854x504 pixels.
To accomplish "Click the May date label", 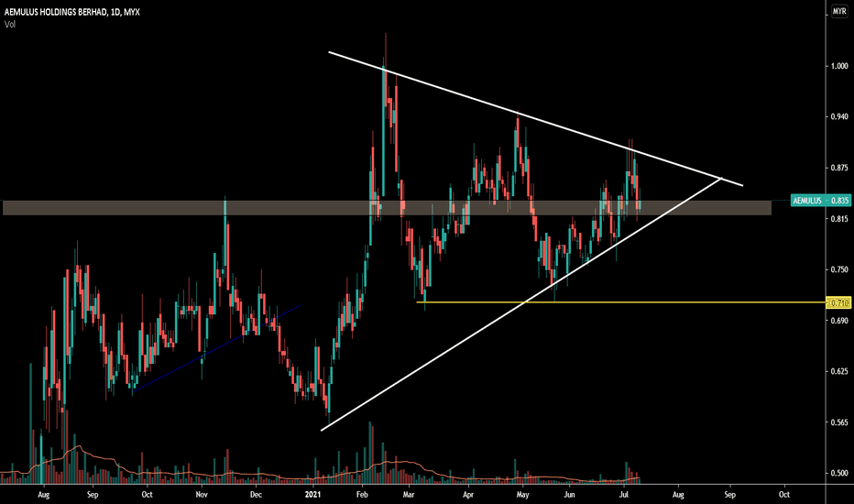I will pyautogui.click(x=523, y=495).
